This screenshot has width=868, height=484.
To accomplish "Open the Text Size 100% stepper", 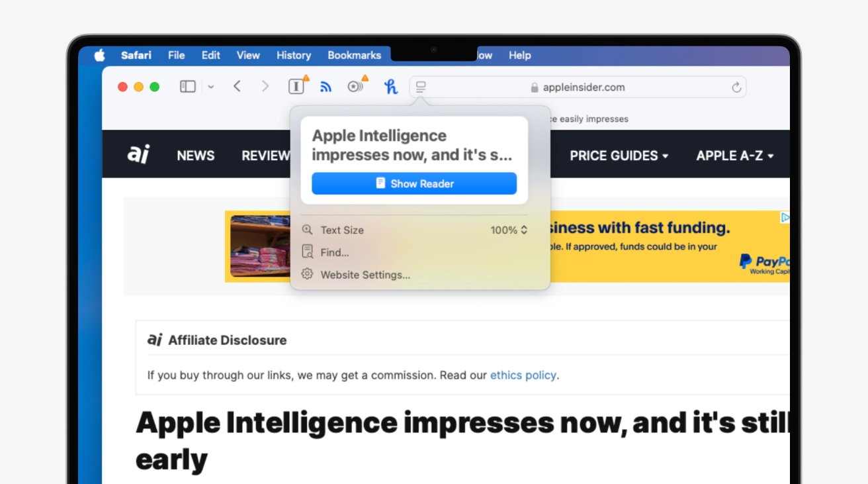I will click(x=509, y=230).
